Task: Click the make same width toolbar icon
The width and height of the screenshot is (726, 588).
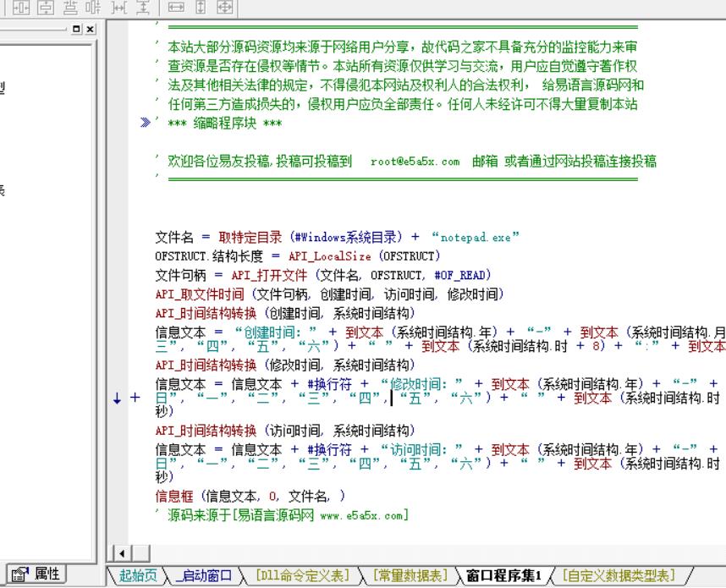Action: point(176,7)
